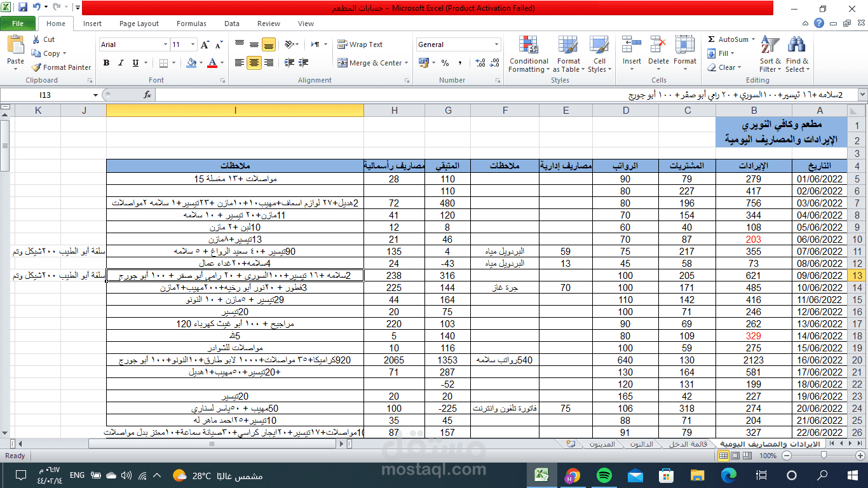Image resolution: width=868 pixels, height=488 pixels.
Task: Switch to Normal view in status bar
Action: coord(723,456)
